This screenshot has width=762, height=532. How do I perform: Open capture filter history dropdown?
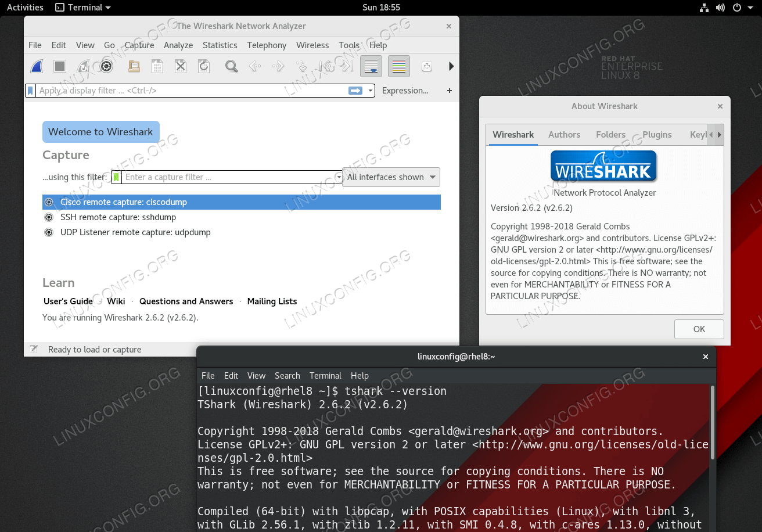pos(339,177)
